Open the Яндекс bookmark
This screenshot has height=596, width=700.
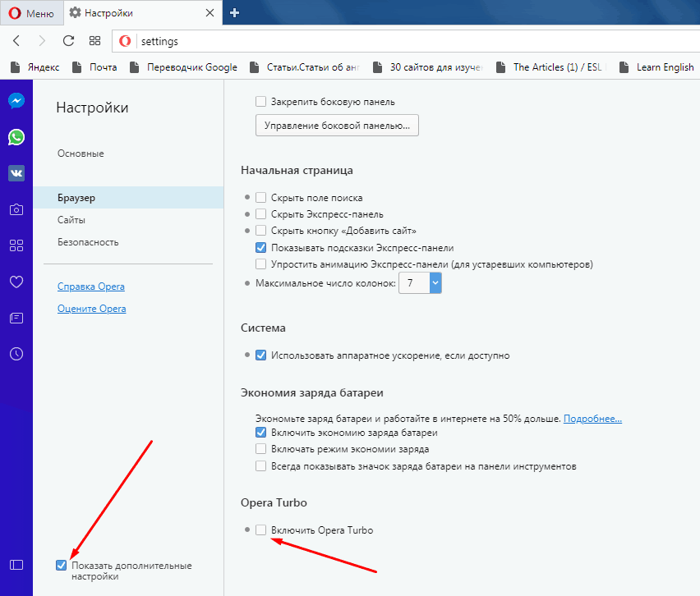click(x=35, y=67)
